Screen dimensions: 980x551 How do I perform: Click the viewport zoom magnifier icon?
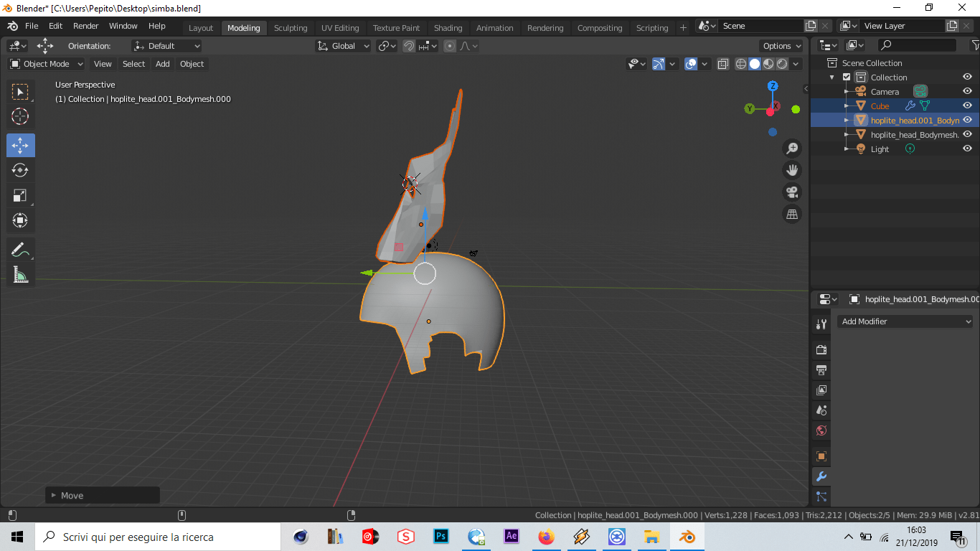pyautogui.click(x=792, y=149)
